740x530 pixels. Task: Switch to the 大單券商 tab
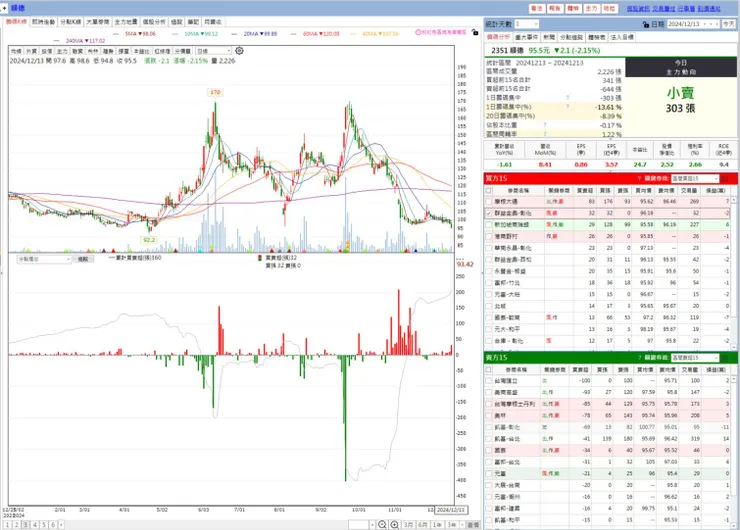pos(98,22)
